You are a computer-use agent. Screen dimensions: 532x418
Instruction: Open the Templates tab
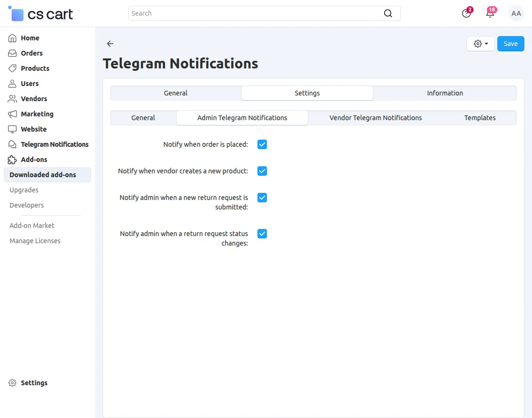tap(480, 118)
